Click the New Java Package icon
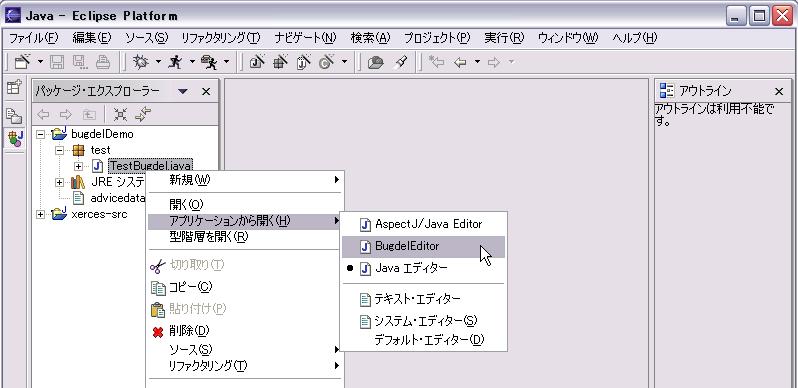This screenshot has height=388, width=798. coord(280,62)
